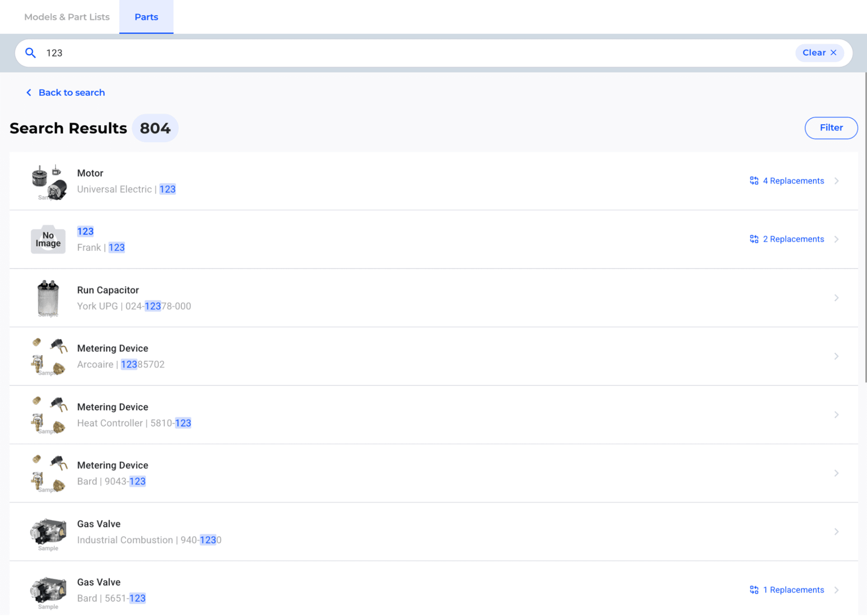Open the Filter button
This screenshot has height=616, width=867.
point(831,128)
